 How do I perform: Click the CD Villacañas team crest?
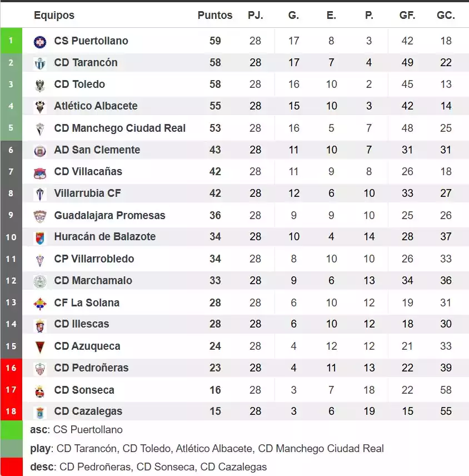[x=40, y=172]
